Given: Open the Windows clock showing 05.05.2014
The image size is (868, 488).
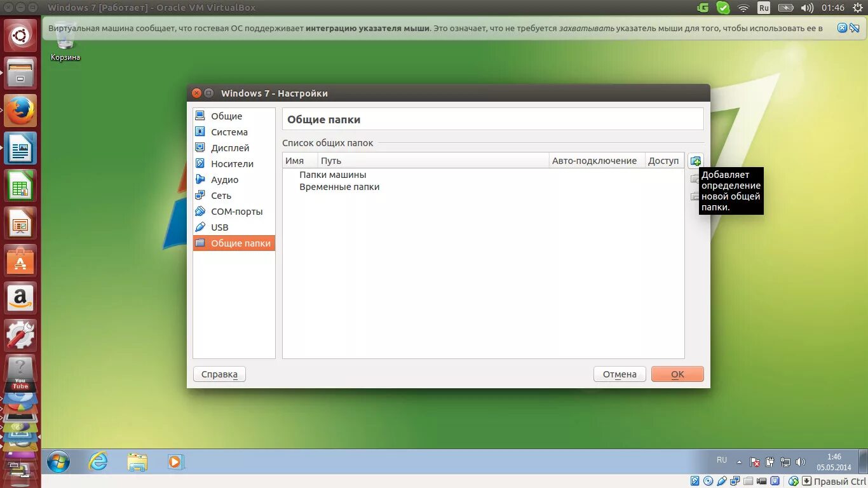Looking at the screenshot, I should click(834, 462).
